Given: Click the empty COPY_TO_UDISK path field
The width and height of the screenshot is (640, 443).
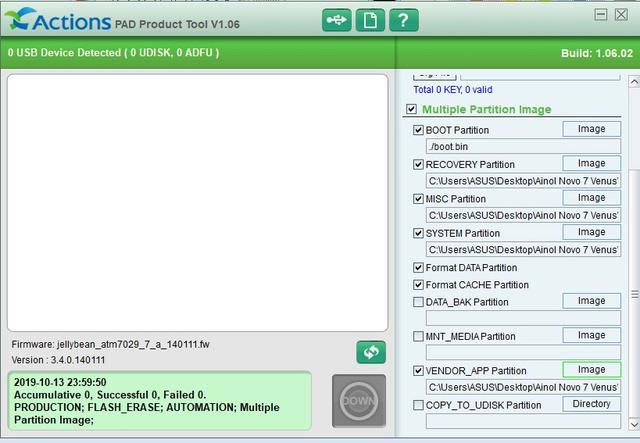Looking at the screenshot, I should (523, 421).
